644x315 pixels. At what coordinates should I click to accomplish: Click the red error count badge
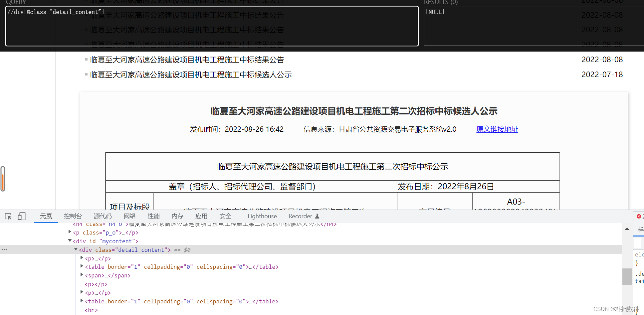(x=639, y=217)
